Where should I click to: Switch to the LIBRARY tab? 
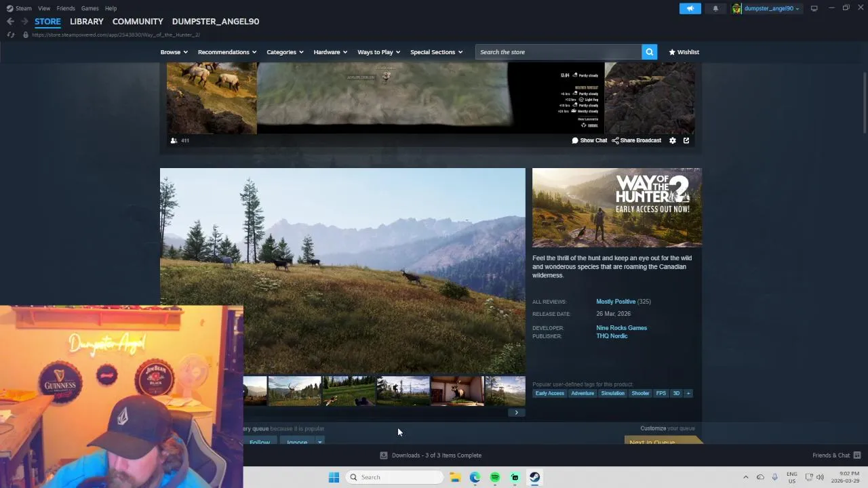click(87, 22)
